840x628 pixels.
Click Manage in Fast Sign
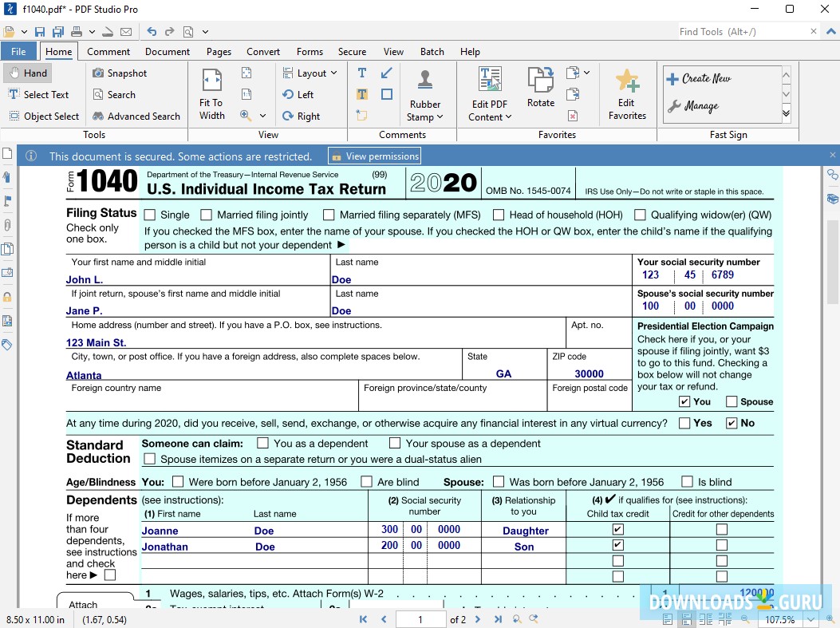693,106
